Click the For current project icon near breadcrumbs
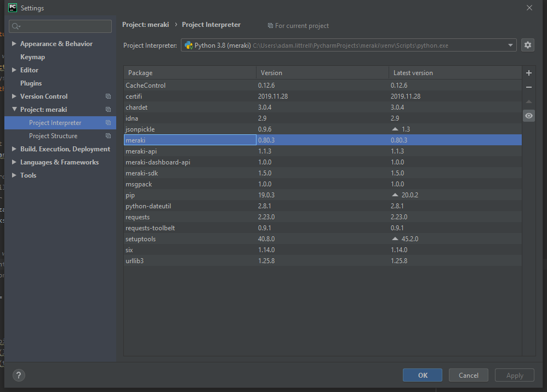547x392 pixels. pyautogui.click(x=270, y=26)
